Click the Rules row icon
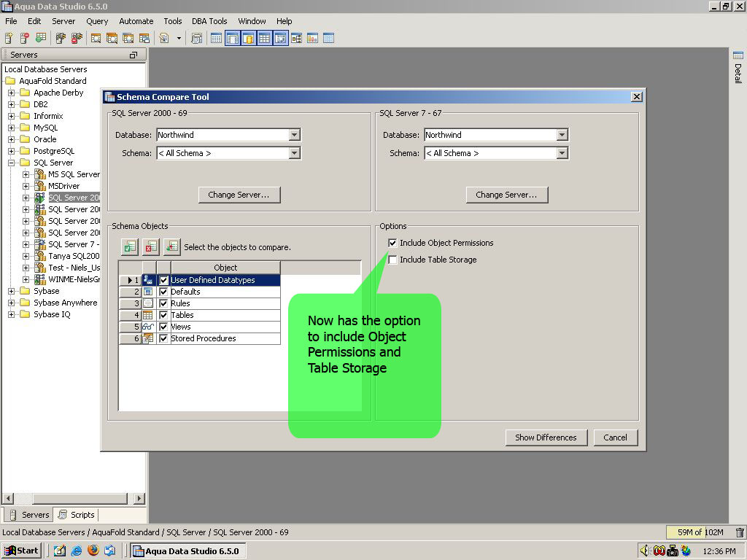The width and height of the screenshot is (747, 560). tap(149, 303)
